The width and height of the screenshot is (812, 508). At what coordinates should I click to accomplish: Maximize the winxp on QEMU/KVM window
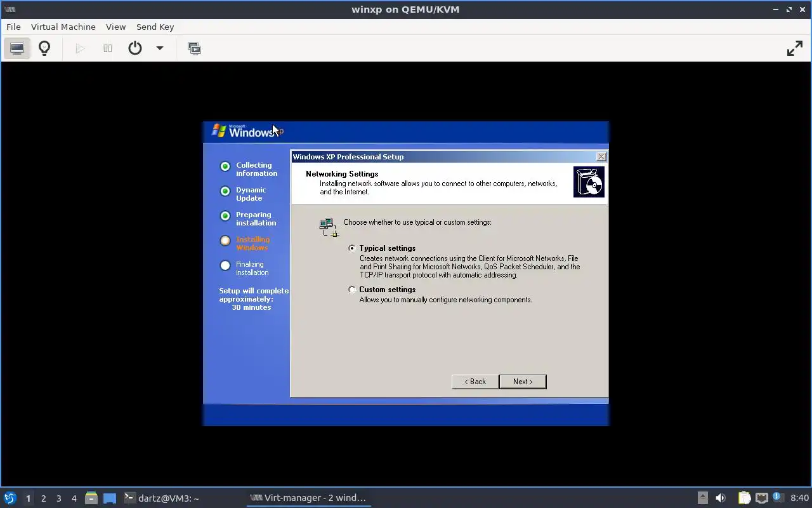point(789,10)
